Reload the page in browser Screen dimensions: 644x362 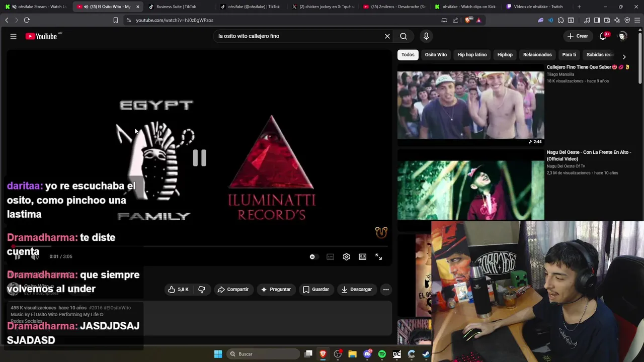click(27, 20)
